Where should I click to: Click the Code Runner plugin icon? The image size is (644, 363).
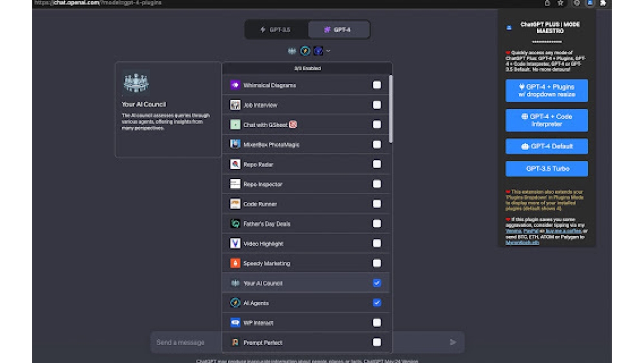235,204
